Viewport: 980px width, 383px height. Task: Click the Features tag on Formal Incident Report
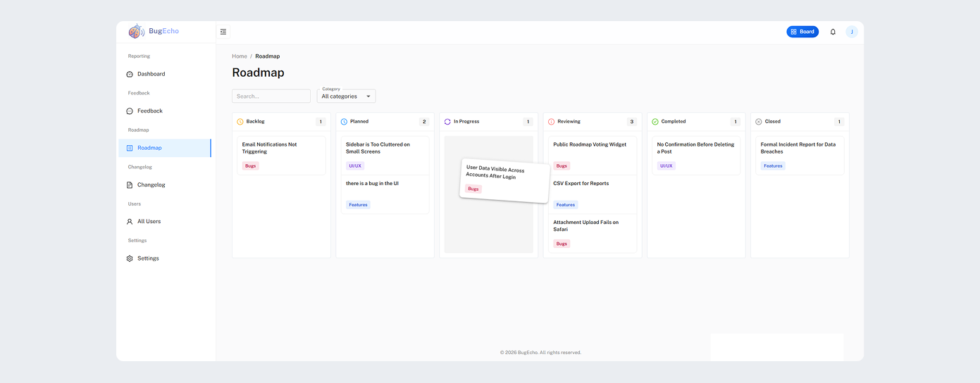pos(773,166)
